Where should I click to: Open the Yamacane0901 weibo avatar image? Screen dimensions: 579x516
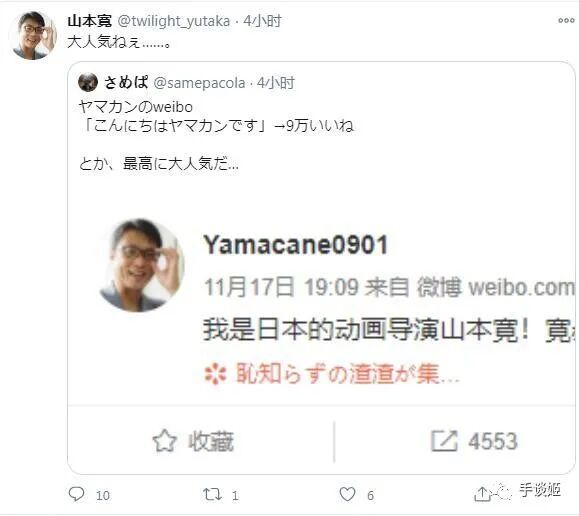point(142,265)
